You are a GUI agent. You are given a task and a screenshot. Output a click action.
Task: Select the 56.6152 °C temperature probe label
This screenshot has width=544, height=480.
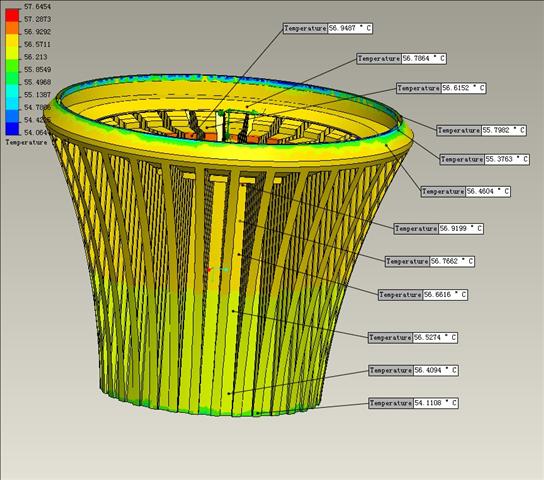(441, 88)
